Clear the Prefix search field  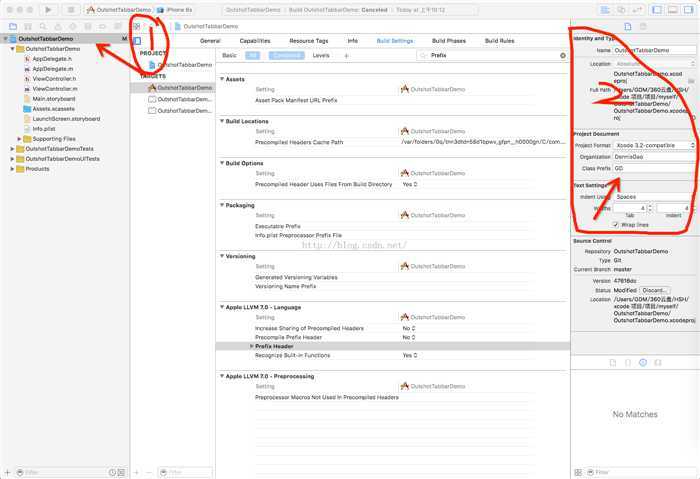pyautogui.click(x=563, y=56)
